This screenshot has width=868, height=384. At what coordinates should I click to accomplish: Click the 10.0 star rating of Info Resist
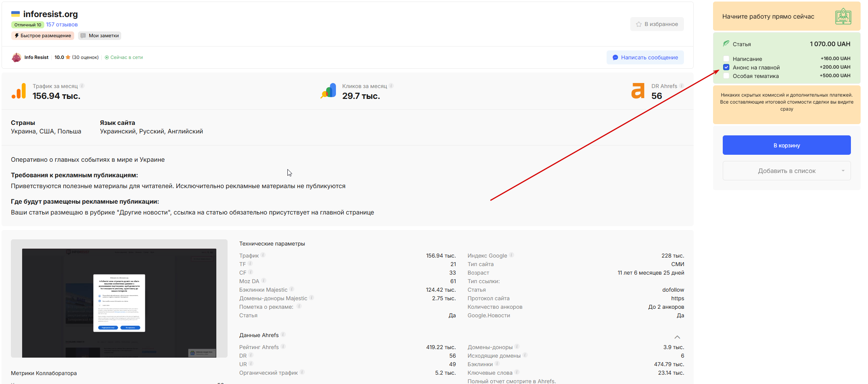coord(63,57)
